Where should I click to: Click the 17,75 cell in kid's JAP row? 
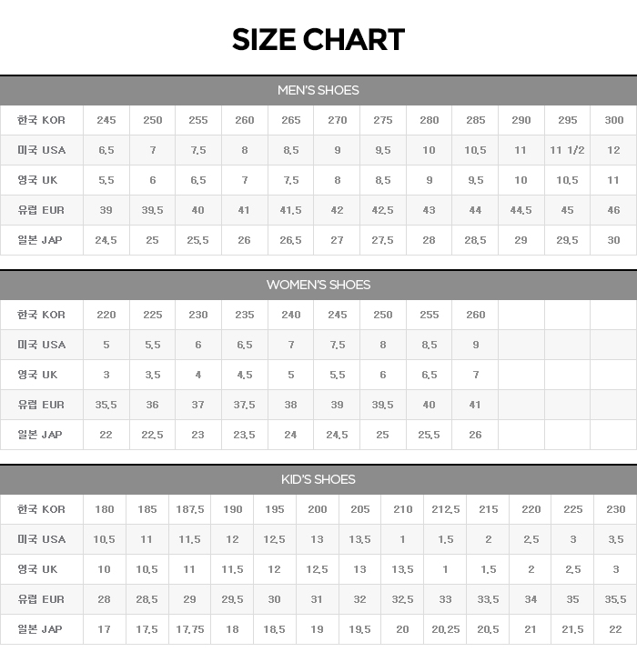tap(189, 629)
